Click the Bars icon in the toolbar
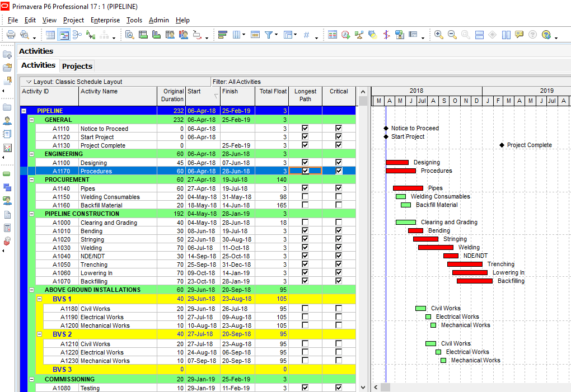The width and height of the screenshot is (571, 392). (222, 35)
